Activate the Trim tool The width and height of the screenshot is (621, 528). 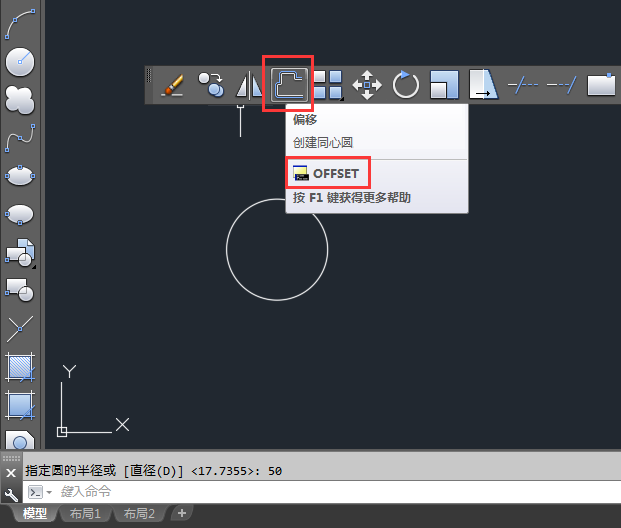(523, 85)
